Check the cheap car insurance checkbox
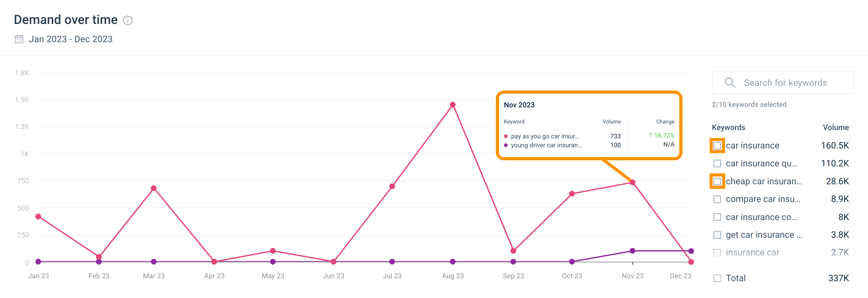This screenshot has width=868, height=298. pyautogui.click(x=717, y=181)
